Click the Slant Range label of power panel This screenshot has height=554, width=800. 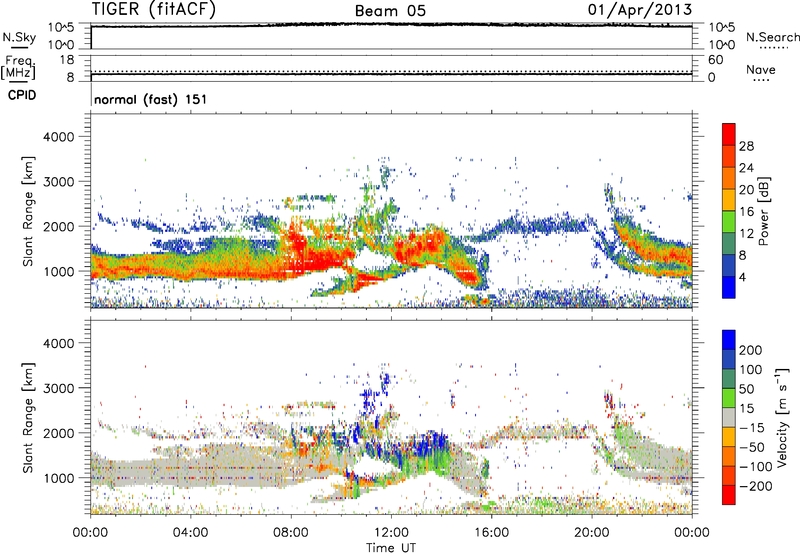coord(28,211)
